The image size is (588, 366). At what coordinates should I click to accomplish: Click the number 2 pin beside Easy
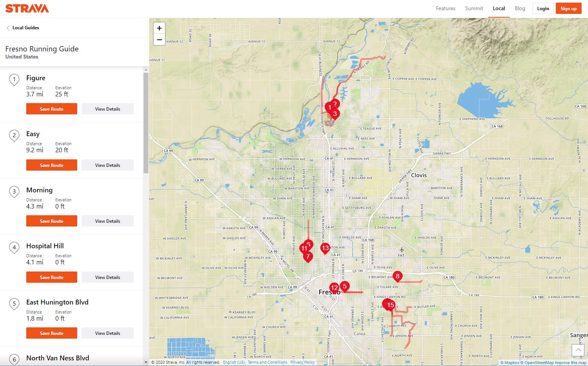click(14, 136)
